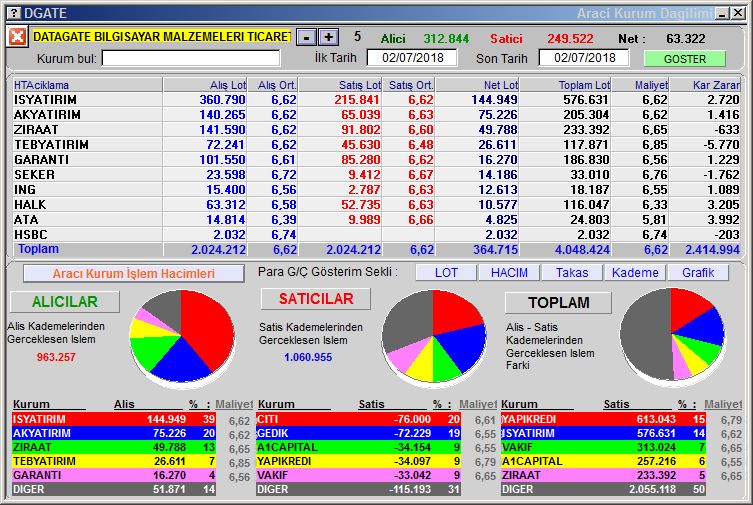This screenshot has height=505, width=753.
Task: Open the Kademe view
Action: 635,273
